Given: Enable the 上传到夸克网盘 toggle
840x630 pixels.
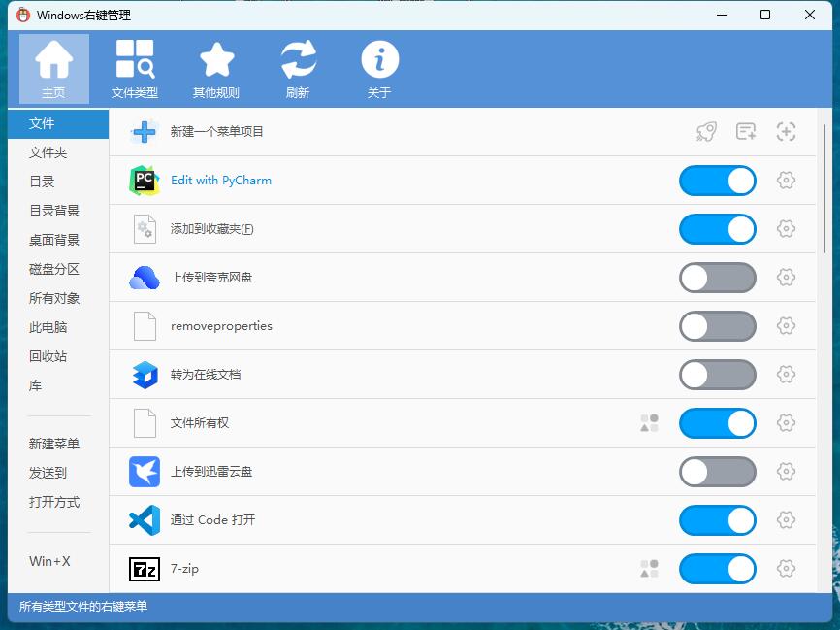Looking at the screenshot, I should tap(717, 278).
